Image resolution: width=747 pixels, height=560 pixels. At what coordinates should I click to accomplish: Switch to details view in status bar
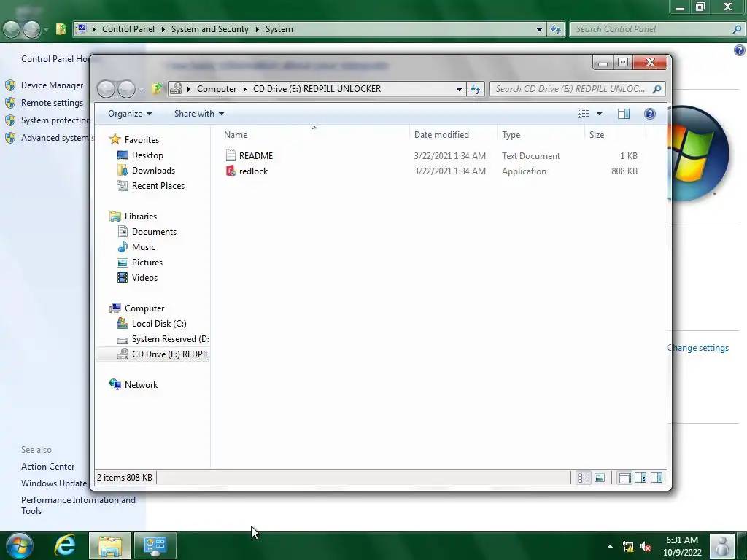584,478
